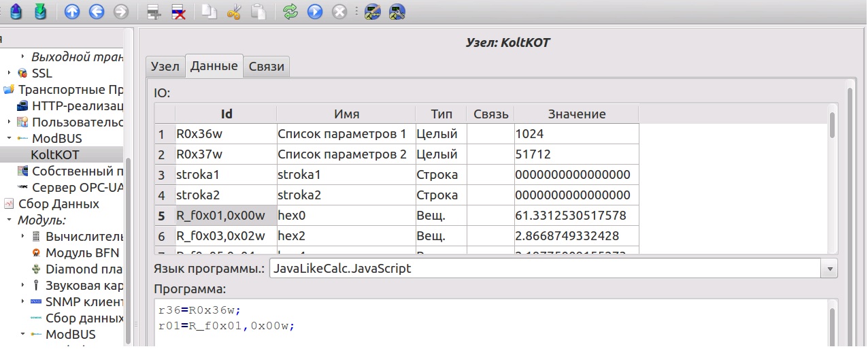Refresh the page with the green arrows icon
The width and height of the screenshot is (868, 349).
pyautogui.click(x=290, y=12)
